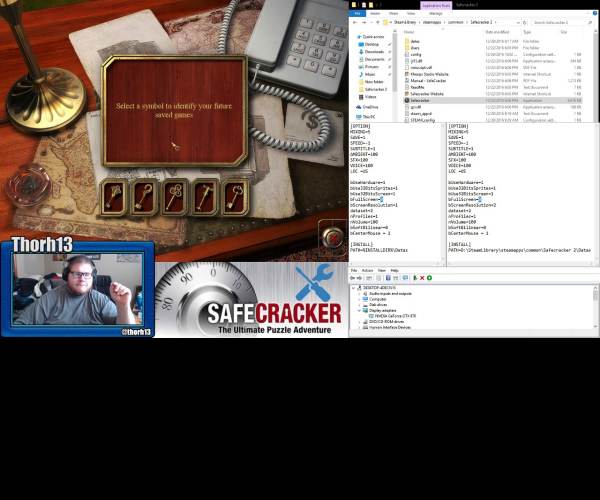Select the ReadMe text document
This screenshot has height=500, width=600.
[x=493, y=87]
